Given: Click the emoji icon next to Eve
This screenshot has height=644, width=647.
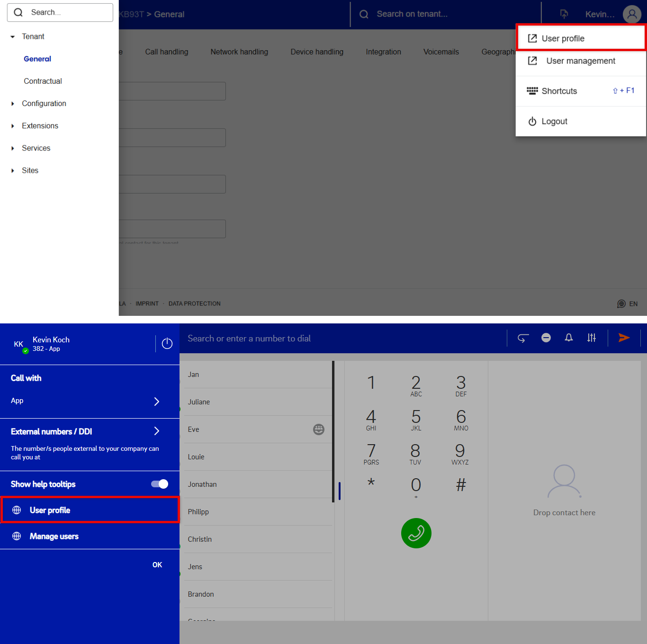Looking at the screenshot, I should pyautogui.click(x=319, y=429).
